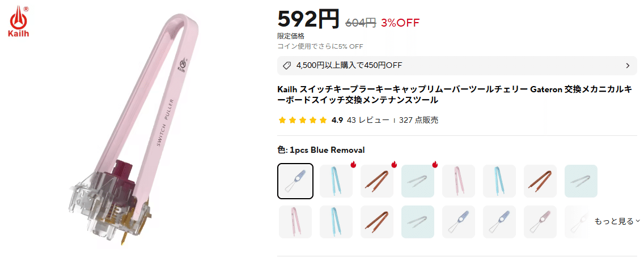Select the pink keycap puller variant
644x270 pixels.
coord(540,222)
